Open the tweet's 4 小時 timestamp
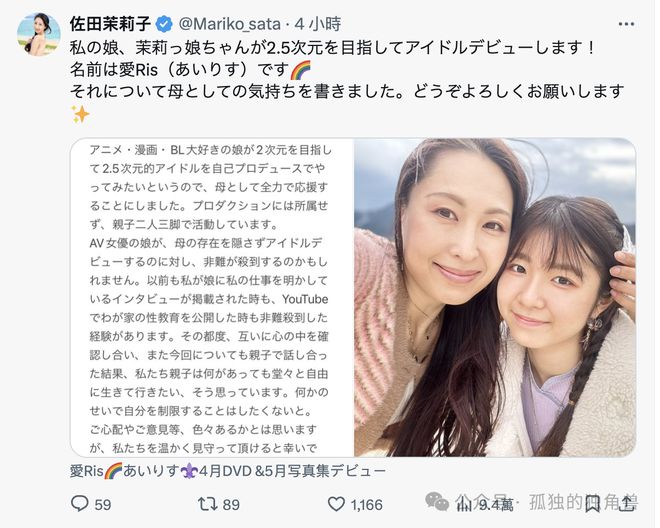This screenshot has height=528, width=660. 318,24
